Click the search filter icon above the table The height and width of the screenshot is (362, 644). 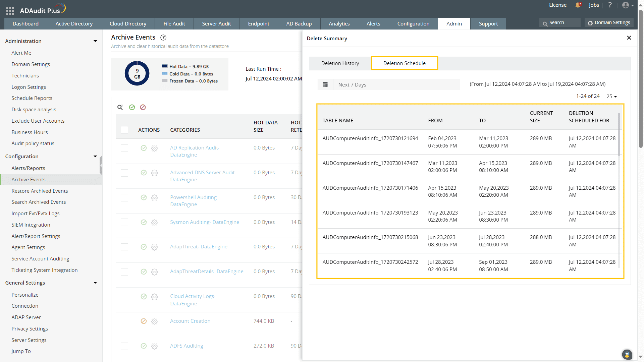[x=120, y=107]
